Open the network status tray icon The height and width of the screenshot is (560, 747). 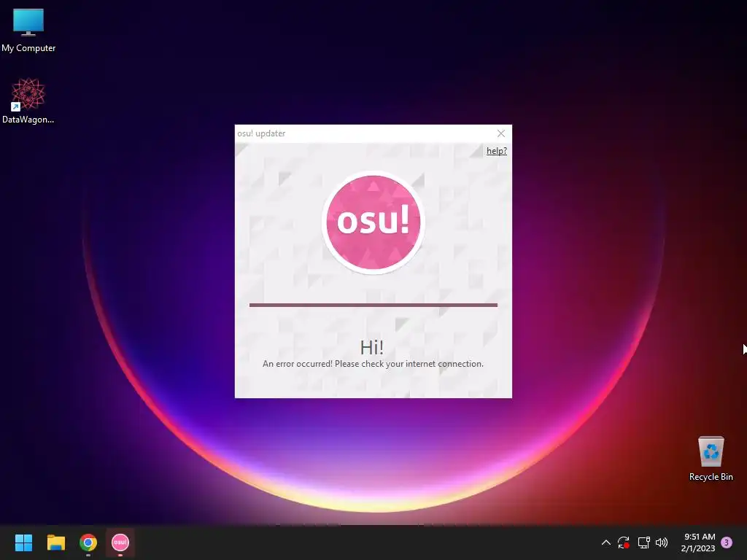click(x=643, y=542)
